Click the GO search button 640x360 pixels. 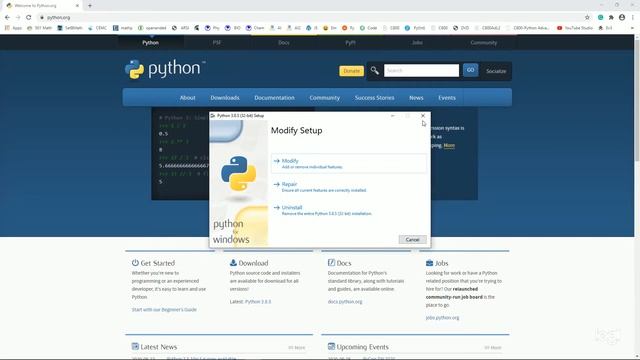pos(471,70)
